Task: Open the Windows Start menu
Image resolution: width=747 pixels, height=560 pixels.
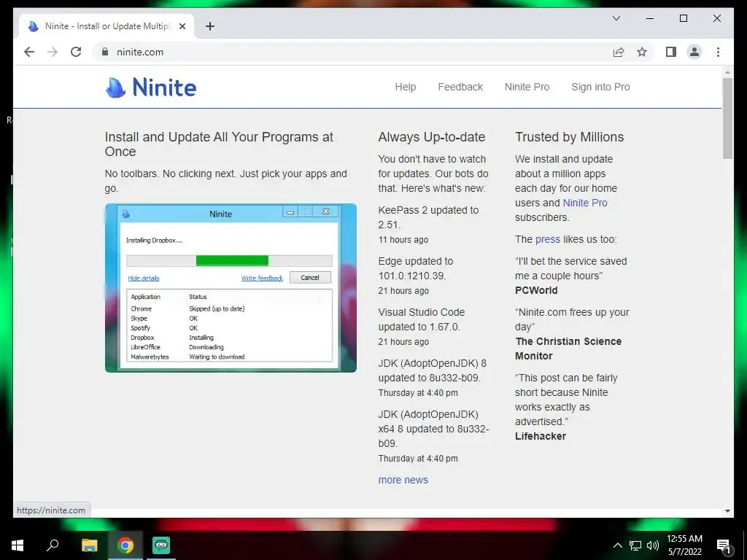Action: click(18, 545)
